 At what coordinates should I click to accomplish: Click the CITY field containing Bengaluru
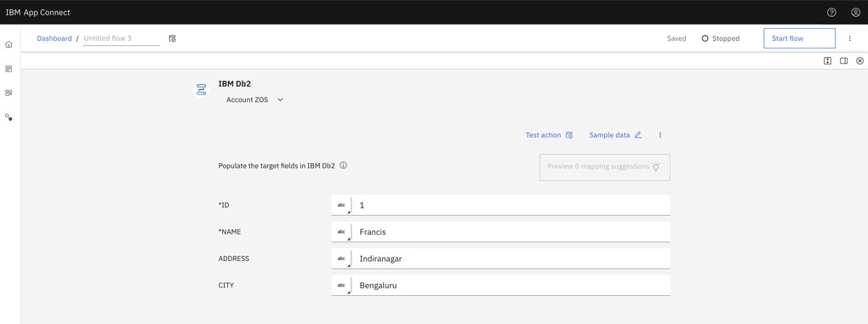pos(511,285)
